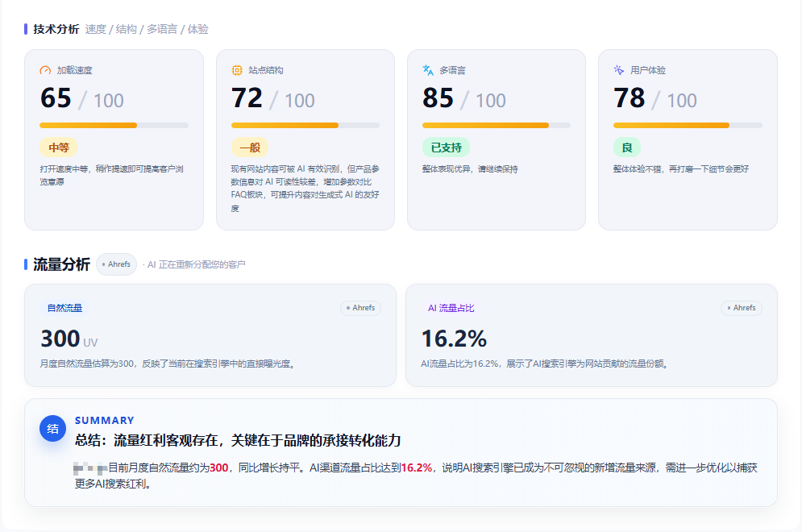Click the blue 结 summary circle icon

coord(52,429)
